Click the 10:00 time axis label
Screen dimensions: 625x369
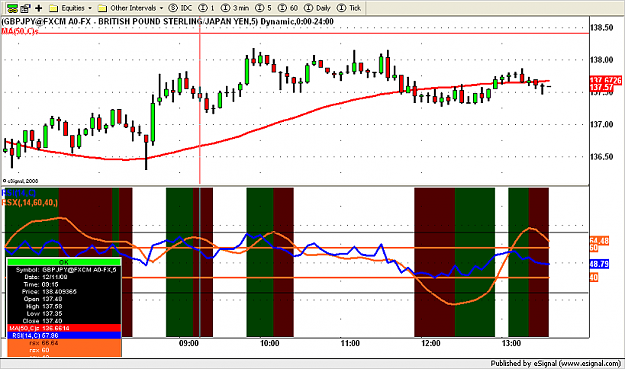[x=269, y=343]
